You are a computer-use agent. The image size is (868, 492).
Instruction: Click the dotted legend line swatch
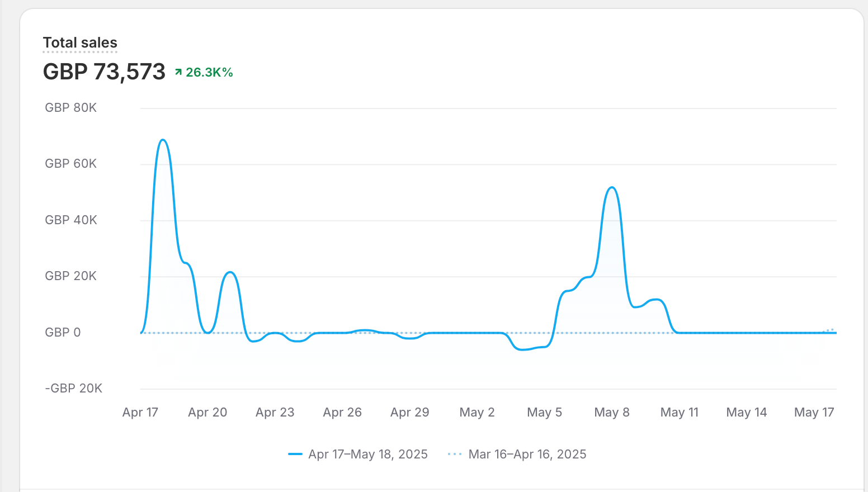pyautogui.click(x=455, y=455)
